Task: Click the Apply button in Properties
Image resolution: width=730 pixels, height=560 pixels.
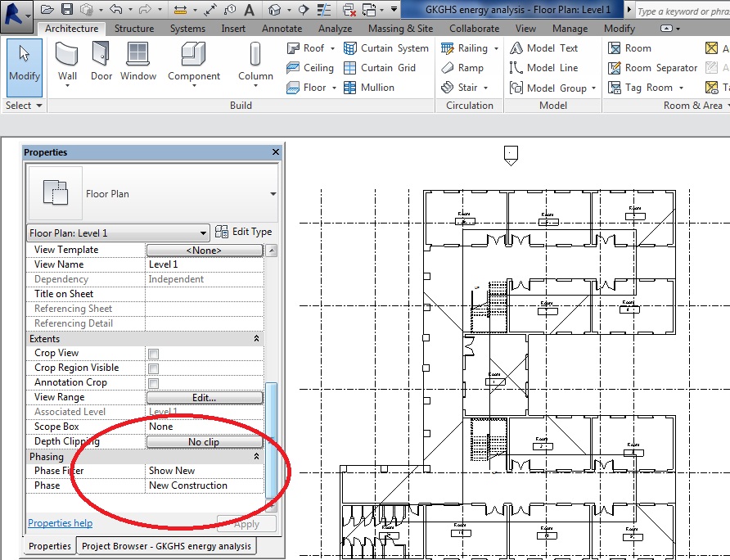Action: coord(246,524)
